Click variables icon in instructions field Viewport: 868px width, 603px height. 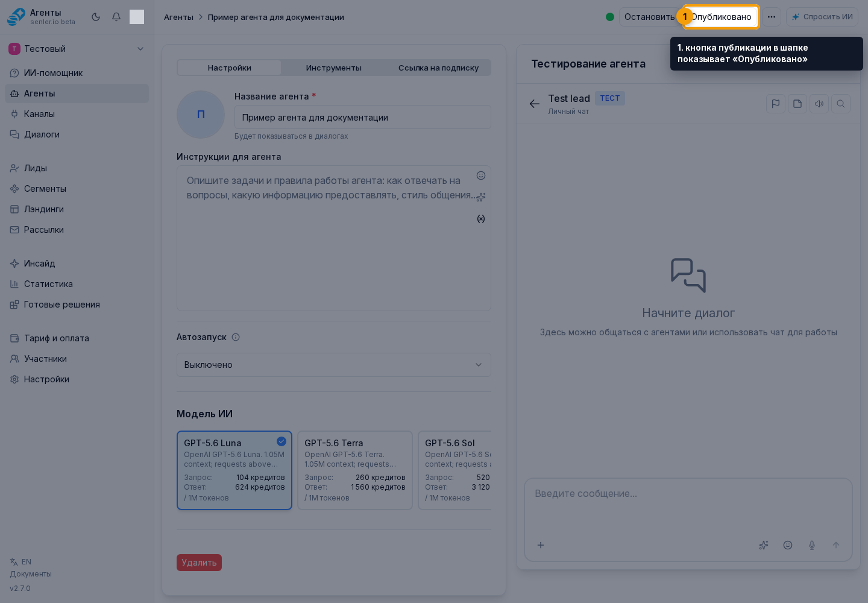[481, 219]
